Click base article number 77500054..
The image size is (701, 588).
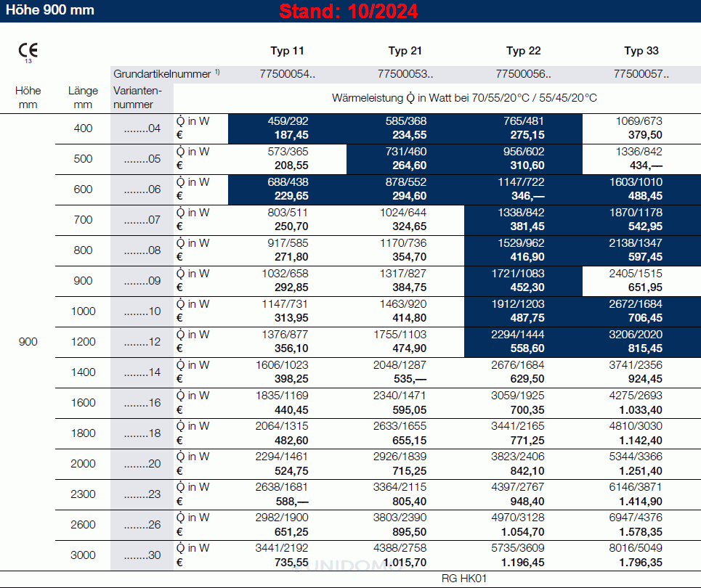click(287, 73)
